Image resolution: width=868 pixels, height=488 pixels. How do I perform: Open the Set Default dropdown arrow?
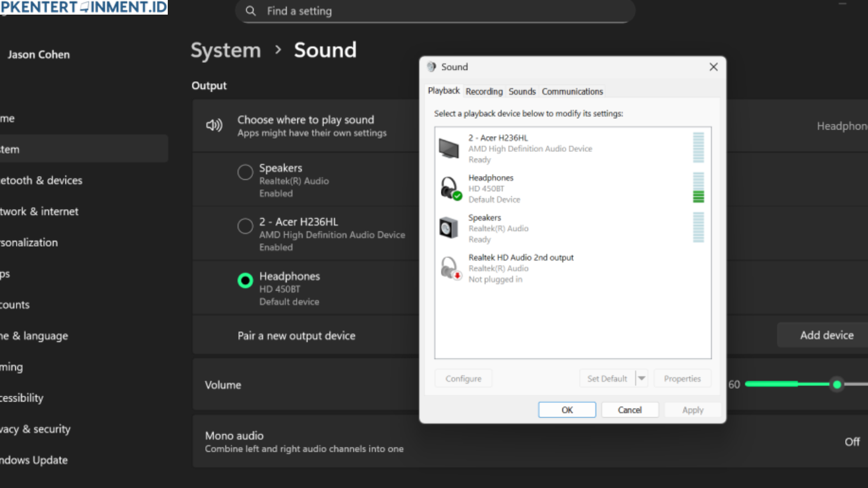click(x=641, y=378)
